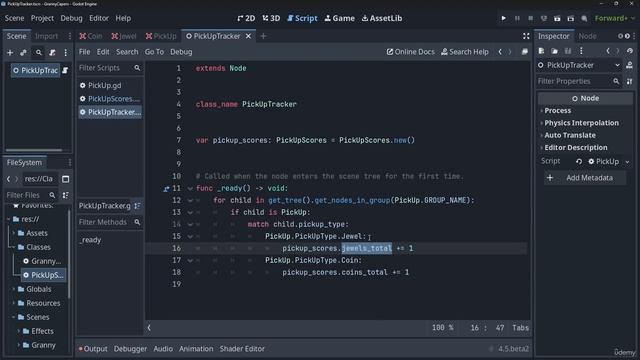Open the Editor menu
Image resolution: width=640 pixels, height=360 pixels.
coord(99,18)
